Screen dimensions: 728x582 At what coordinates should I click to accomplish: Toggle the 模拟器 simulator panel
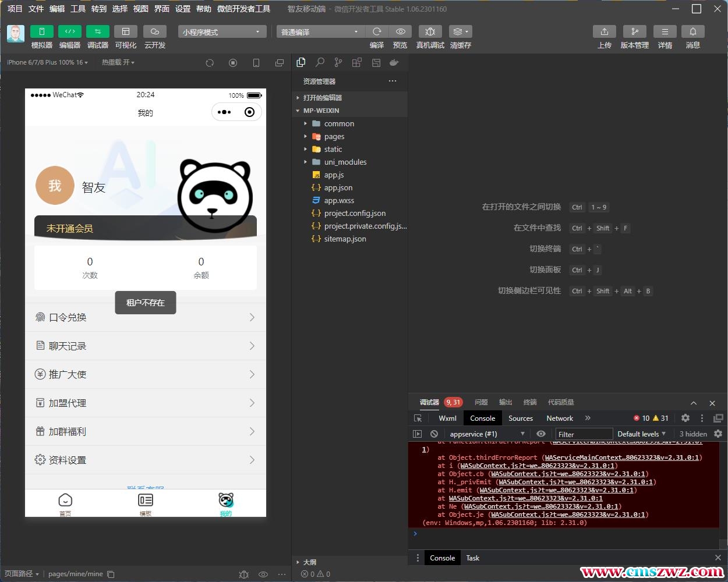[x=41, y=31]
